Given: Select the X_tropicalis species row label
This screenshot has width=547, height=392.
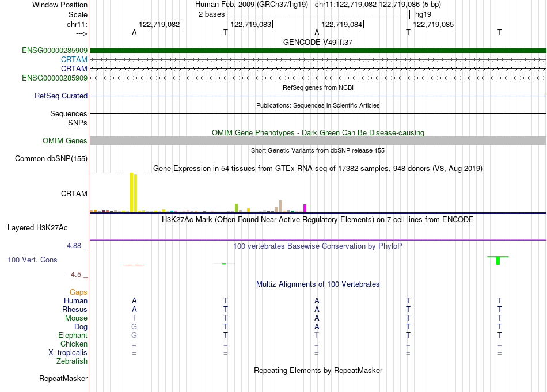Looking at the screenshot, I should [68, 353].
